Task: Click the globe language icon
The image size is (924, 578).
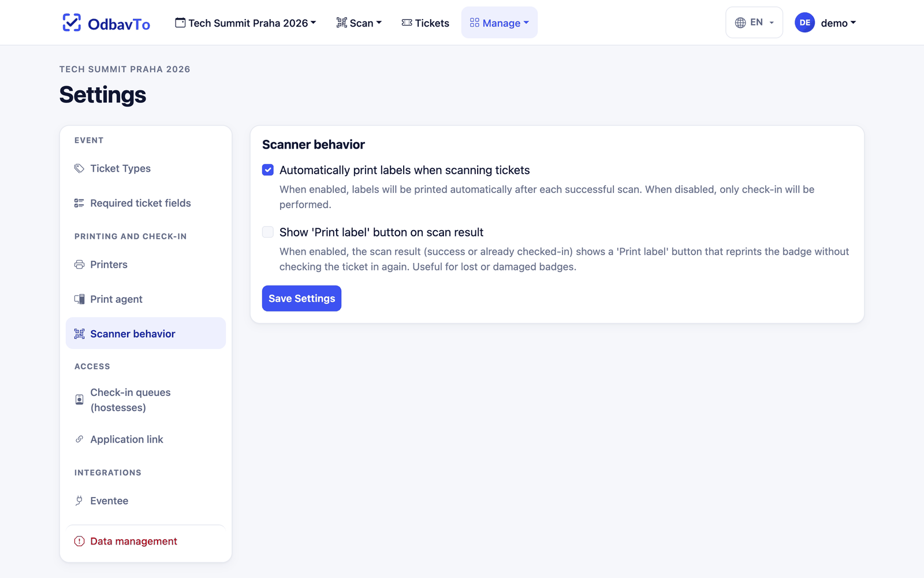Action: [x=740, y=23]
